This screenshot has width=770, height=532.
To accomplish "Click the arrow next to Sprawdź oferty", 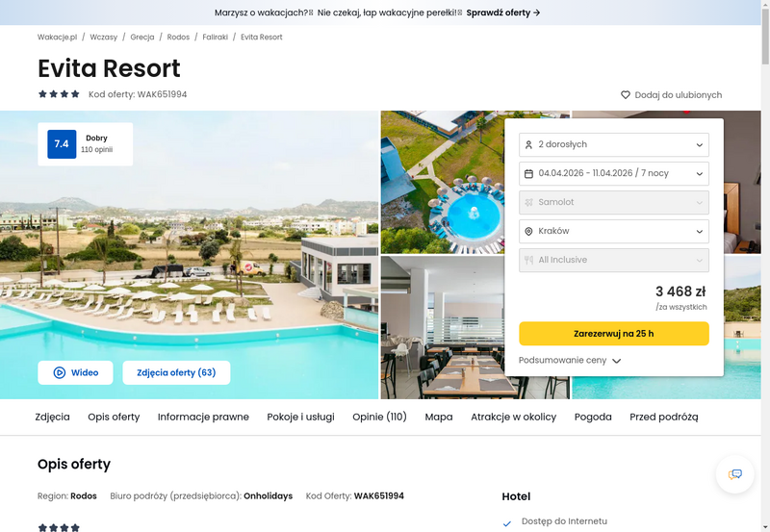I will pyautogui.click(x=536, y=13).
